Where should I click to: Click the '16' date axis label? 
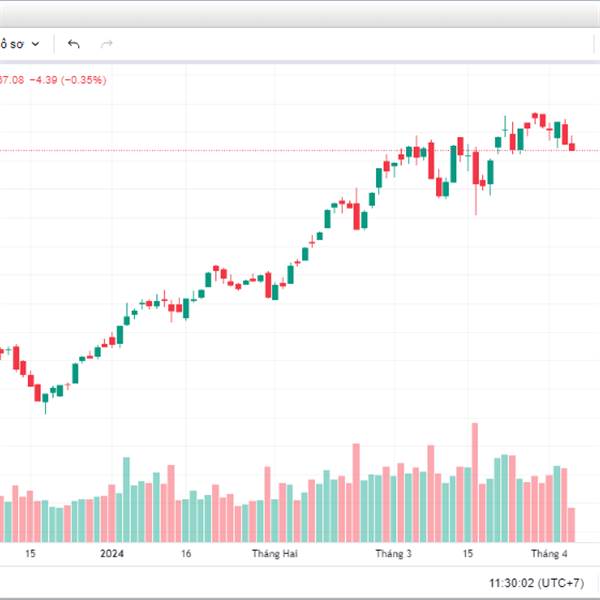(186, 554)
